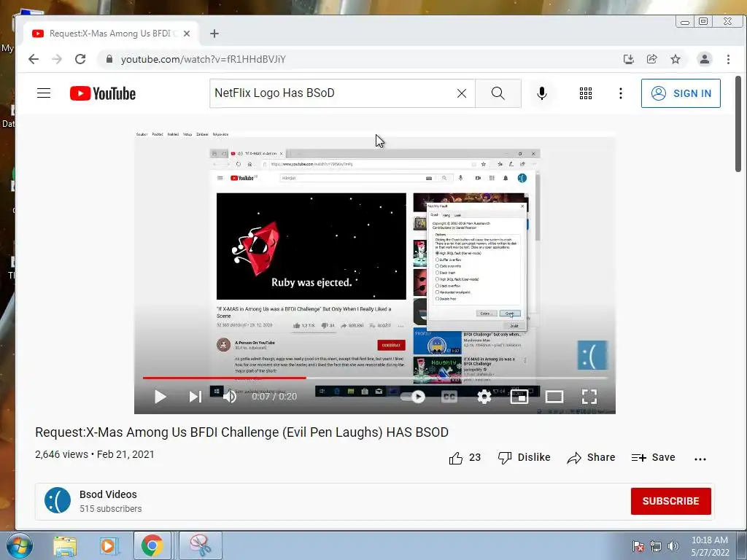Mute the video volume

tap(230, 397)
